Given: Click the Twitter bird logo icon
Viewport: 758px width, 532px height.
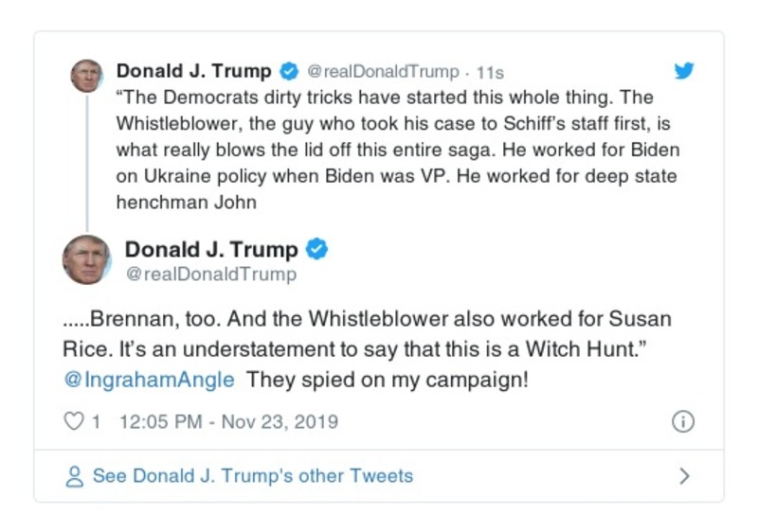Looking at the screenshot, I should tap(683, 71).
